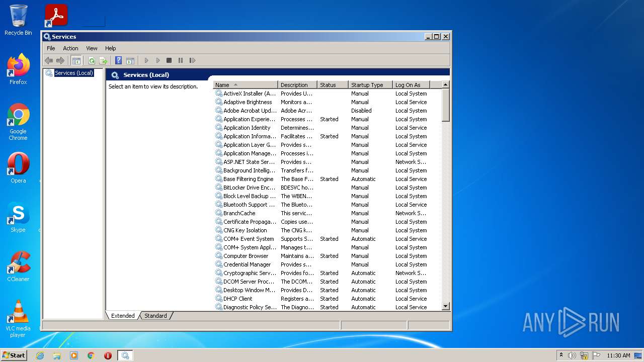Click the Restart Service icon
644x362 pixels.
192,60
